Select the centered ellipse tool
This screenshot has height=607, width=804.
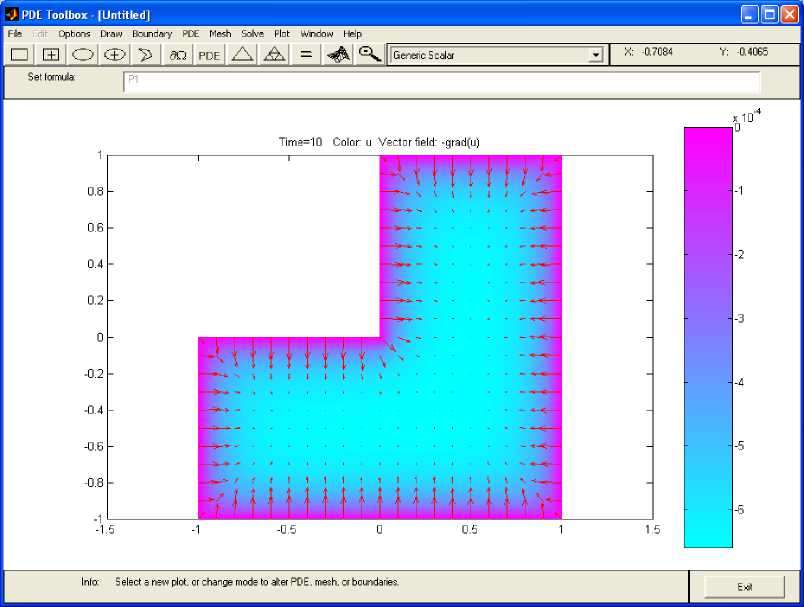pyautogui.click(x=115, y=55)
